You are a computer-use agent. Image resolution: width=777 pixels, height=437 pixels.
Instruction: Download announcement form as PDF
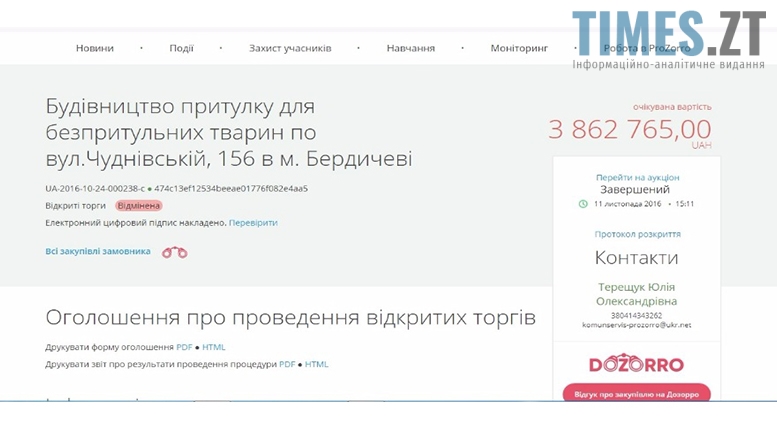[x=184, y=347]
